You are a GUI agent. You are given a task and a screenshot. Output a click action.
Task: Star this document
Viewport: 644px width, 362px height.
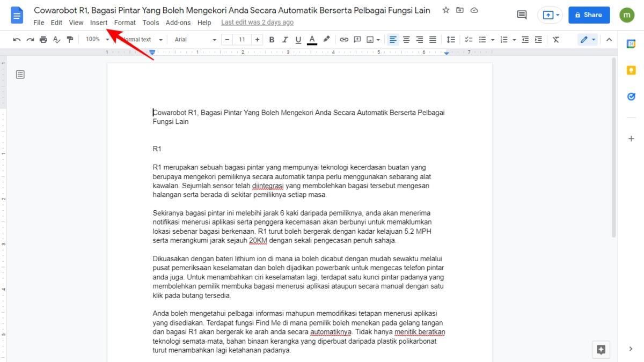(446, 10)
